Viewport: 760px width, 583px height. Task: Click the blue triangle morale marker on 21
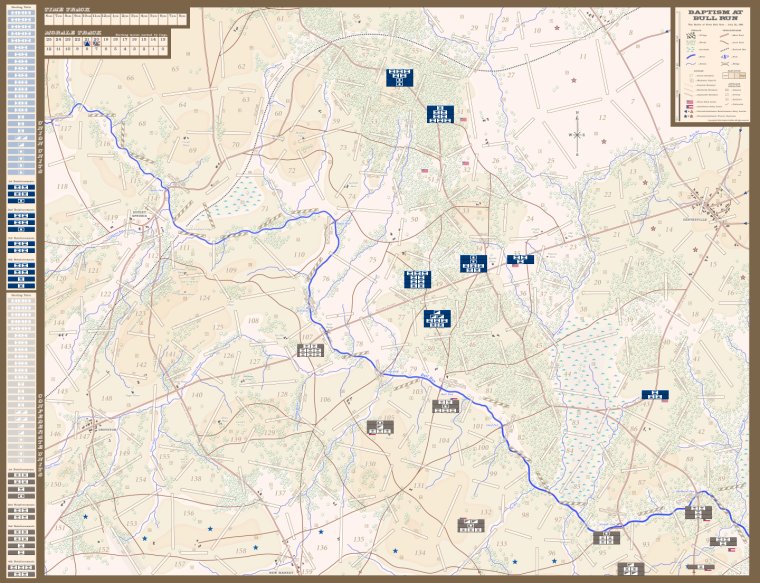(x=87, y=43)
